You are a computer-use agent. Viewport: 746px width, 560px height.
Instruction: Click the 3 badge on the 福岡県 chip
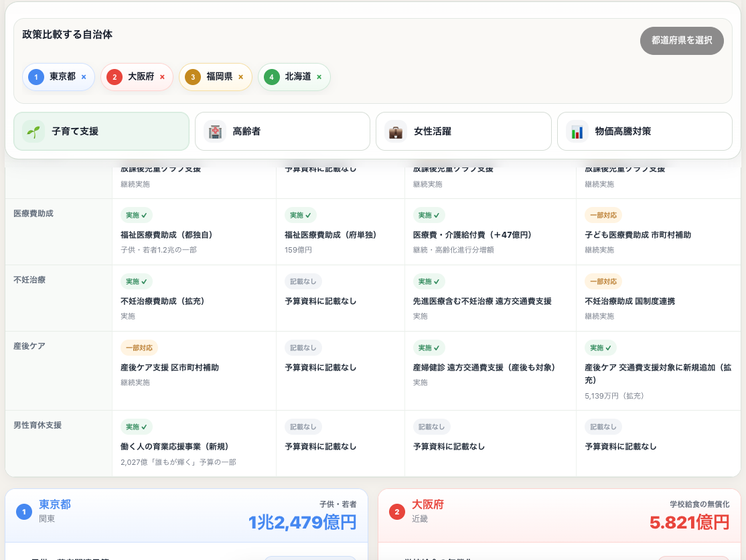pos(192,77)
